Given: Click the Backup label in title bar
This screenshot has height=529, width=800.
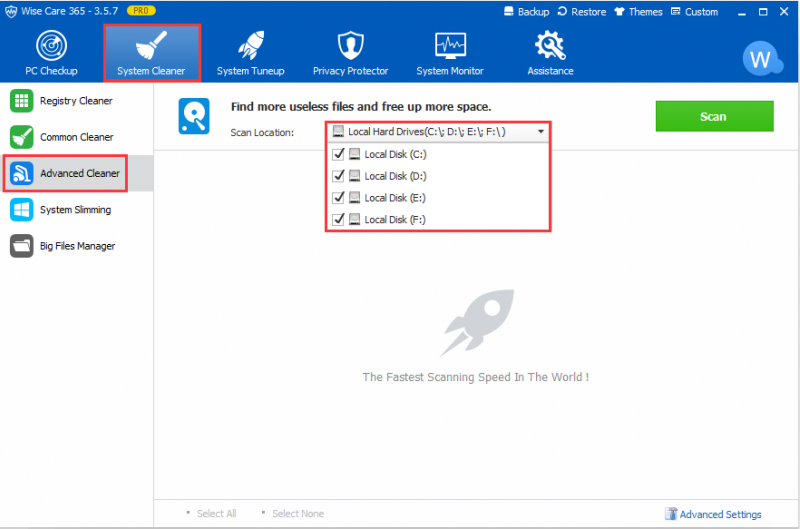Looking at the screenshot, I should pos(534,12).
